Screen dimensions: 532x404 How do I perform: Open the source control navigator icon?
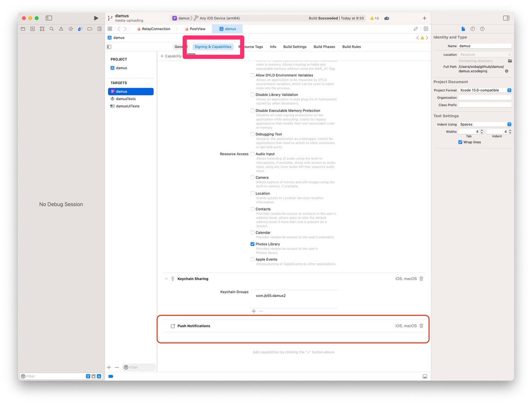[x=33, y=29]
